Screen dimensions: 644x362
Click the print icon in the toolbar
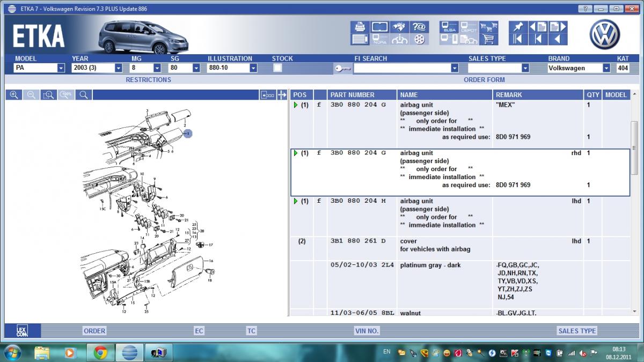[360, 27]
